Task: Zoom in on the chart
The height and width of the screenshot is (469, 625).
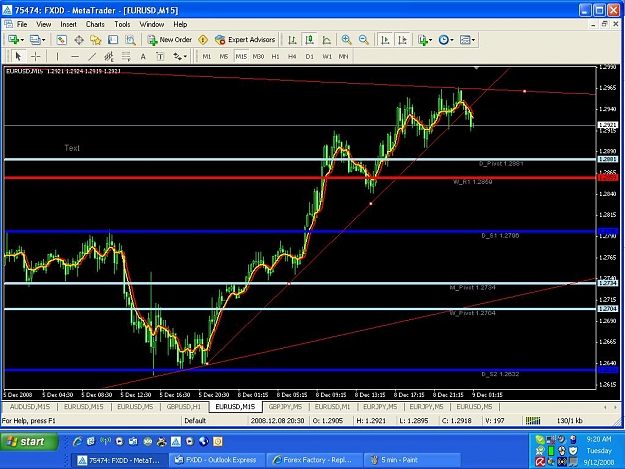Action: tap(346, 40)
